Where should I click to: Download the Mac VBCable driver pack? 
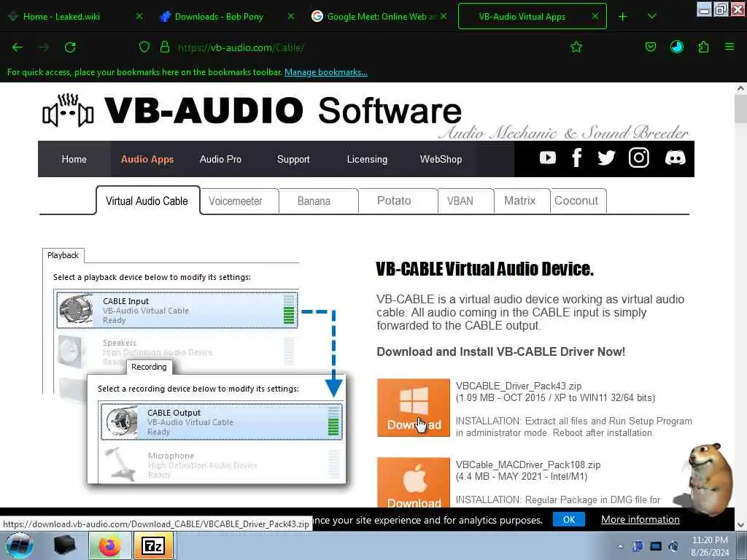(x=414, y=483)
